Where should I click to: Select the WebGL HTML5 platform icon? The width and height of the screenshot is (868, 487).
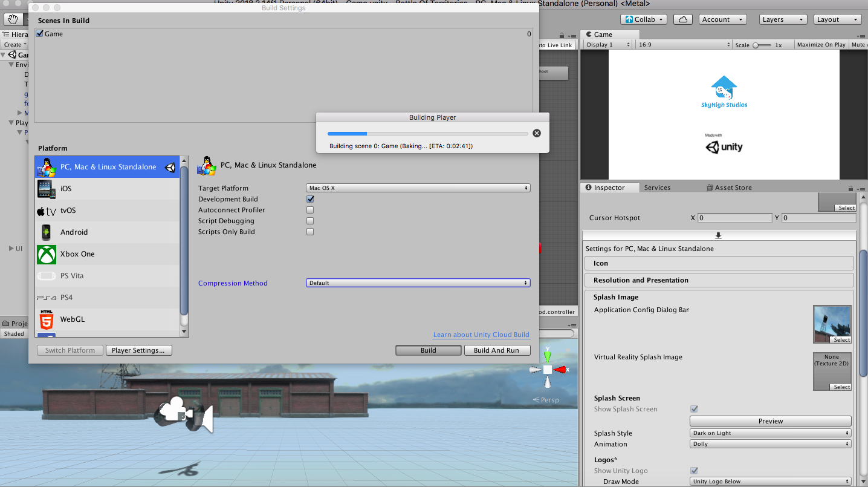pos(47,319)
